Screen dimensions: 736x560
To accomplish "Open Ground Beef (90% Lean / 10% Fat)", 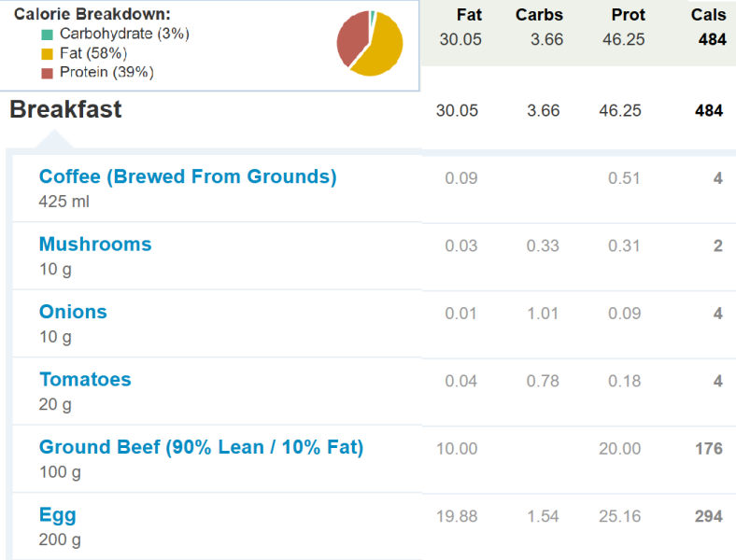I will [202, 447].
